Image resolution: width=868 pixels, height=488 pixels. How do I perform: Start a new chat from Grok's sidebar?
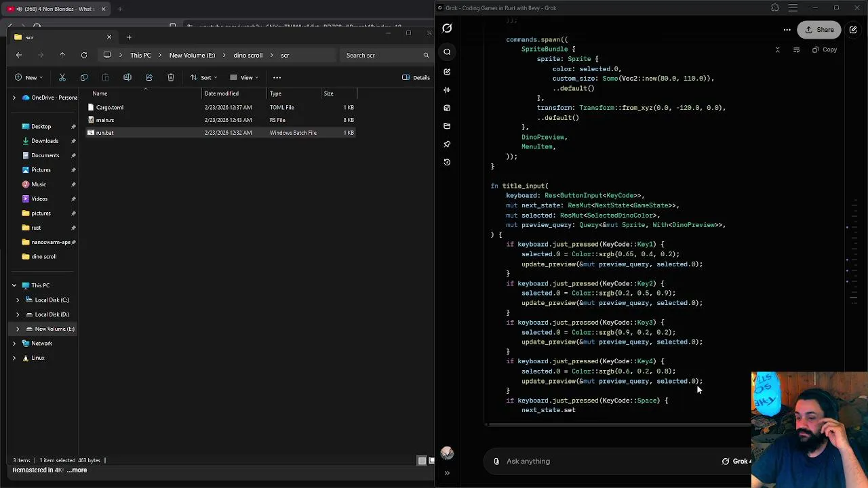click(x=447, y=71)
